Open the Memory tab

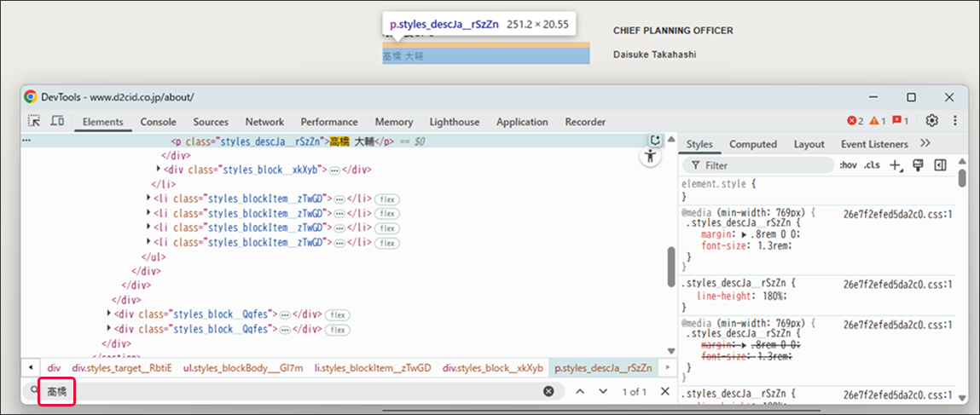click(394, 122)
